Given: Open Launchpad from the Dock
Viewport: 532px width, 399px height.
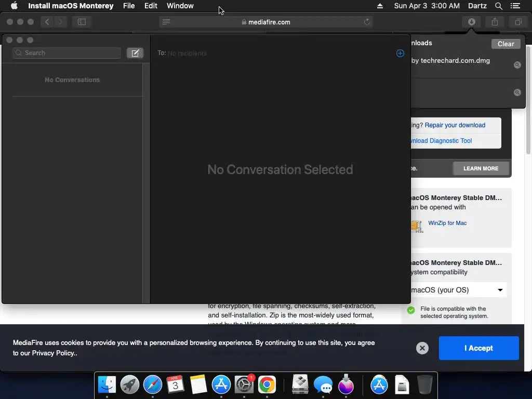Looking at the screenshot, I should coord(129,384).
